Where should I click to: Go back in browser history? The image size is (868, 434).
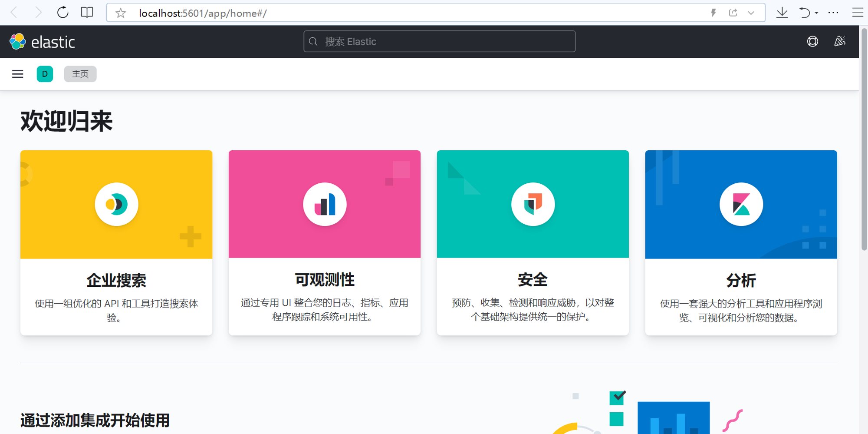[14, 13]
